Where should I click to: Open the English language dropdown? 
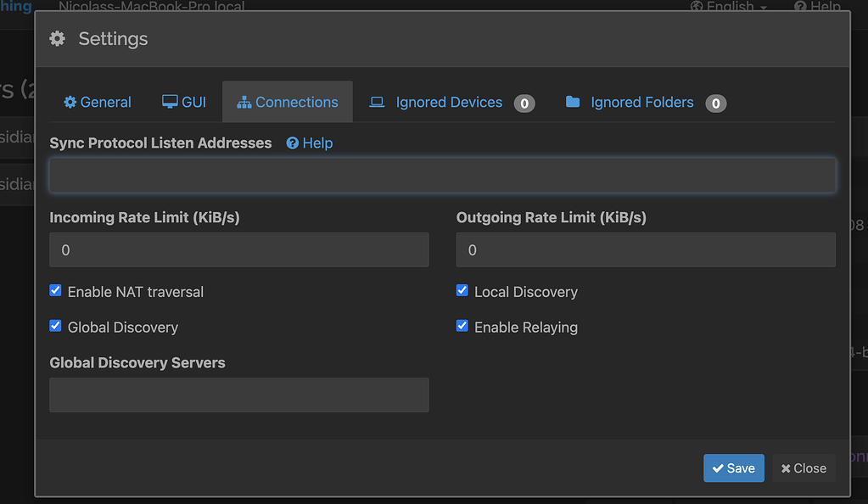pyautogui.click(x=728, y=6)
